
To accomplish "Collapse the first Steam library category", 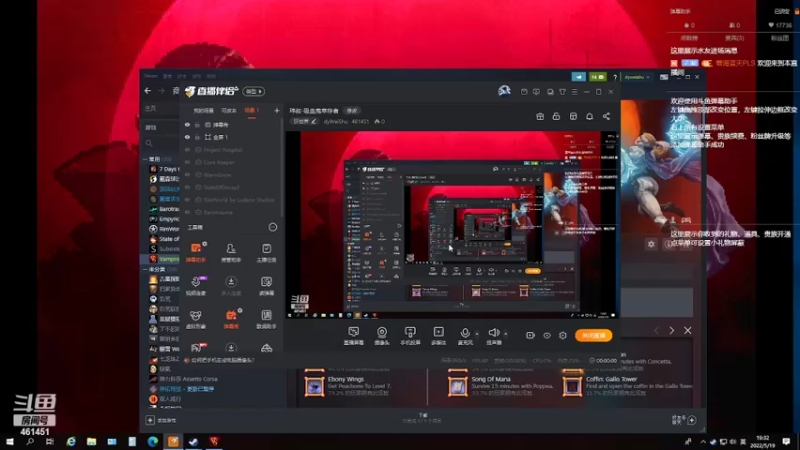I will (x=145, y=159).
